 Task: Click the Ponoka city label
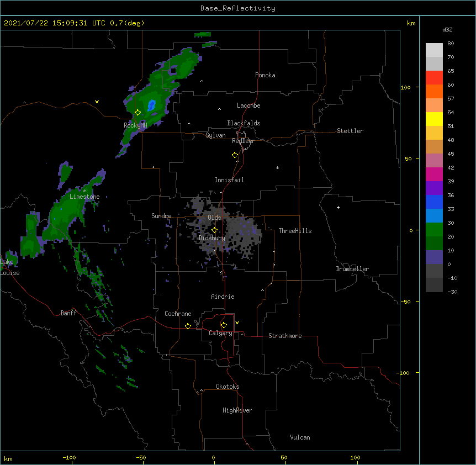pos(265,75)
